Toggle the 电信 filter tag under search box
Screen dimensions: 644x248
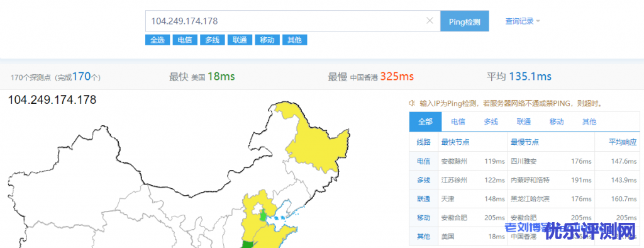point(185,40)
